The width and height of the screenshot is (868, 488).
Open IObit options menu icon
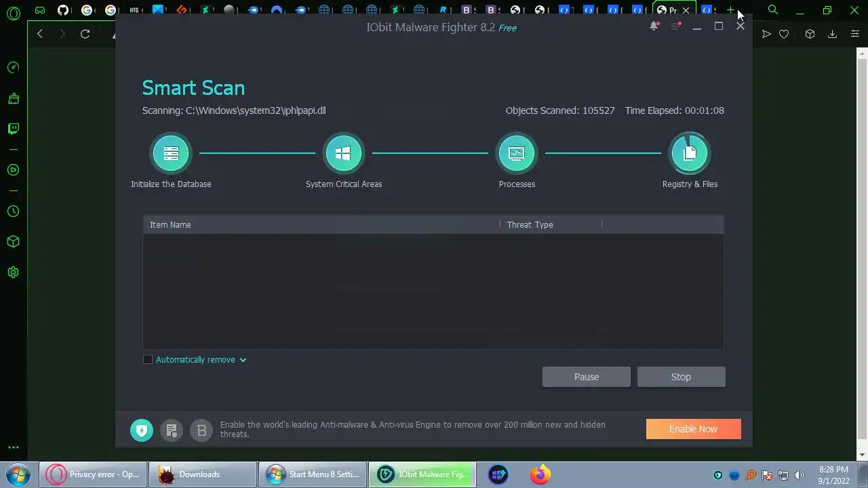click(675, 26)
